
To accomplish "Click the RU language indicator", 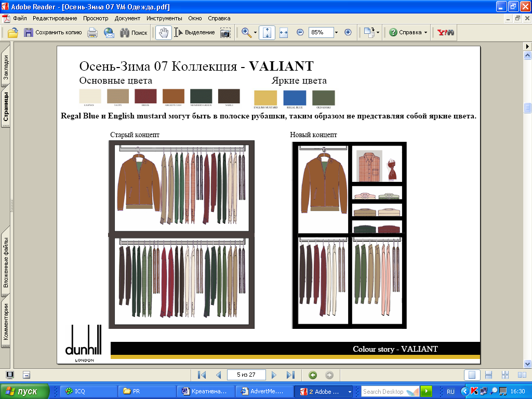I will 450,392.
